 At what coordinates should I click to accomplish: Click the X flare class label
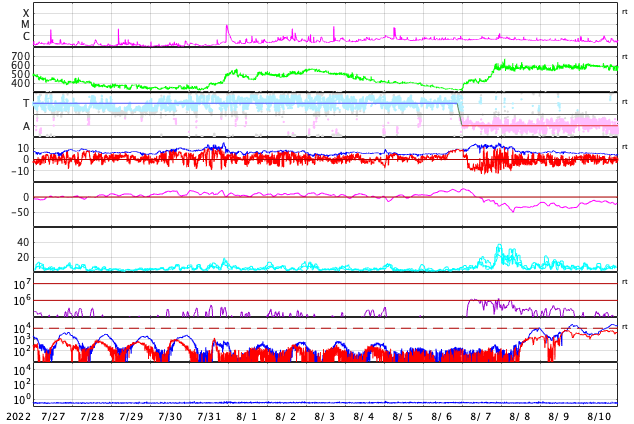tap(26, 13)
